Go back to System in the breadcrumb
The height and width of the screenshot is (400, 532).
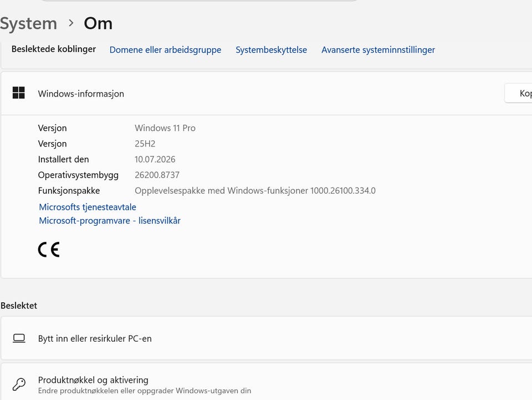(28, 23)
